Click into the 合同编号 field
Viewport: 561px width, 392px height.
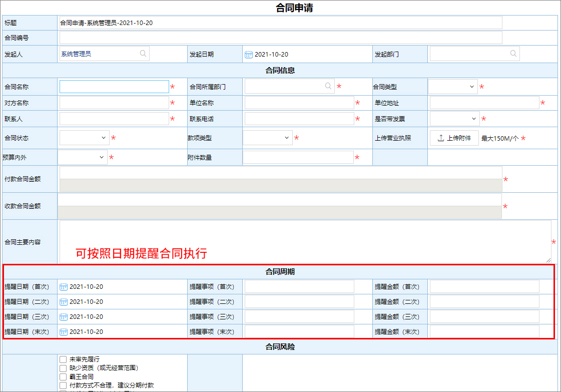coord(281,38)
